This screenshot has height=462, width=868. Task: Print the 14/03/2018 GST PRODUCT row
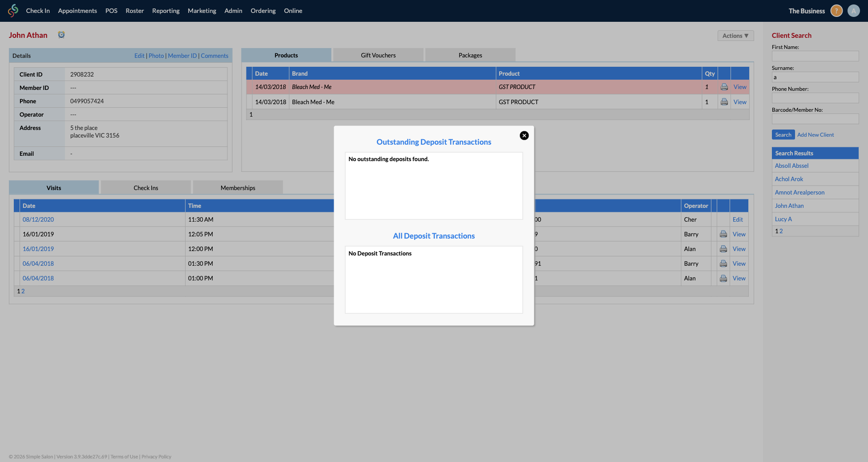coord(724,87)
